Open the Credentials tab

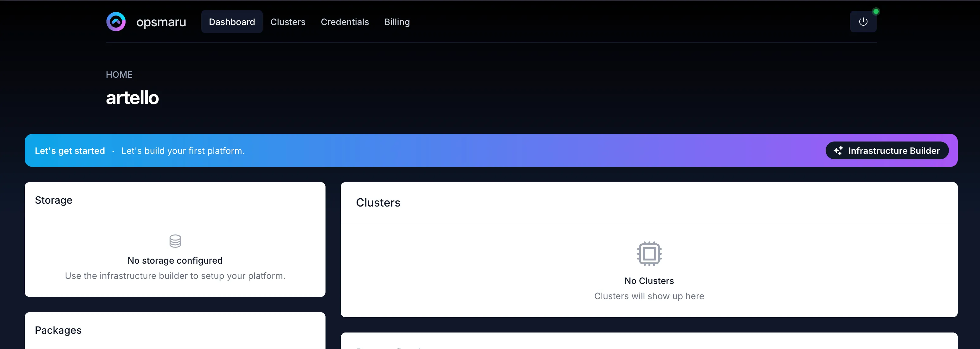pyautogui.click(x=345, y=22)
